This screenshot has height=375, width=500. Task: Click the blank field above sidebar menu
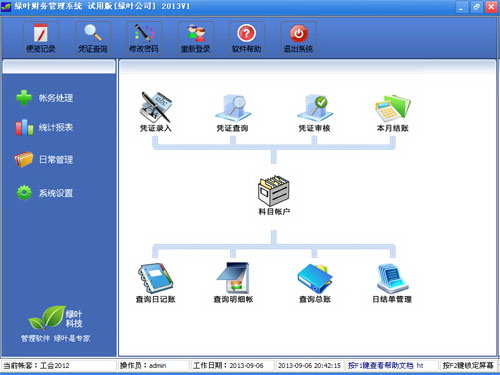[x=59, y=67]
